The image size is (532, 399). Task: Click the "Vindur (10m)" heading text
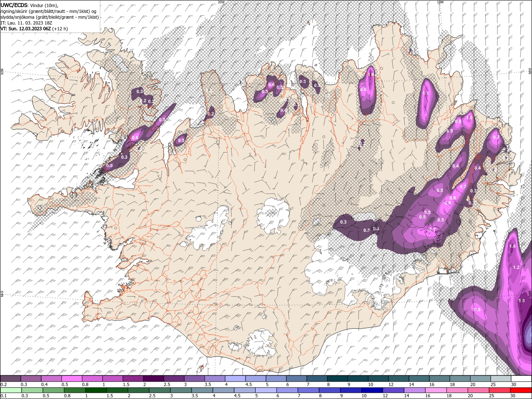point(44,5)
